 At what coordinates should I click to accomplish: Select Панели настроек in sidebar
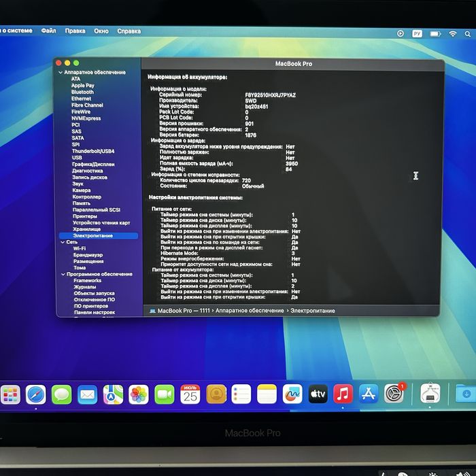pos(95,312)
